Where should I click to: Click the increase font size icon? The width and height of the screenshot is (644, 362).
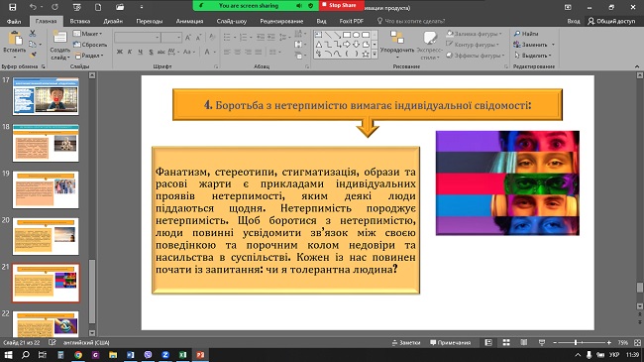(188, 38)
